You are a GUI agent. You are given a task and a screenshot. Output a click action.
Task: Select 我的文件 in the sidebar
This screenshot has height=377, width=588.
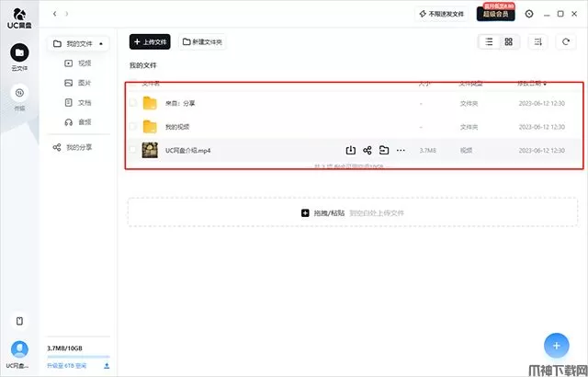pyautogui.click(x=78, y=44)
